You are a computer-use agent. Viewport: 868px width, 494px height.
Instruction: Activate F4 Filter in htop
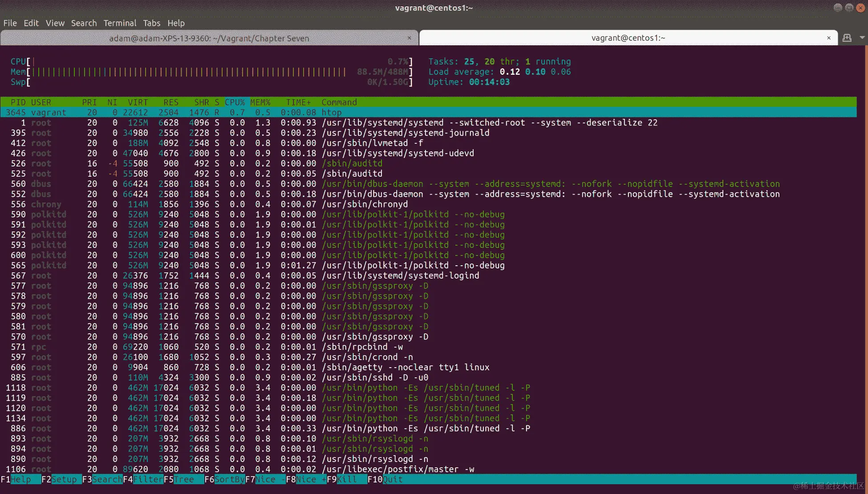(148, 479)
